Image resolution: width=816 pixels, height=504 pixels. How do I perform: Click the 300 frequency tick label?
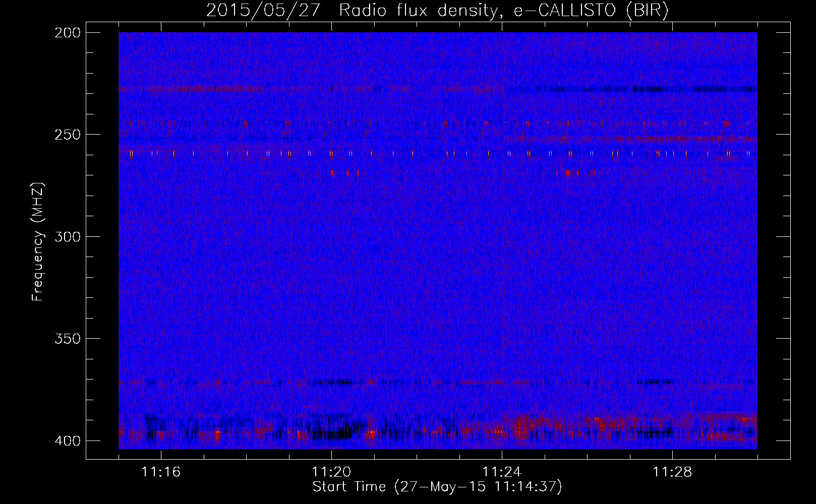(x=68, y=237)
